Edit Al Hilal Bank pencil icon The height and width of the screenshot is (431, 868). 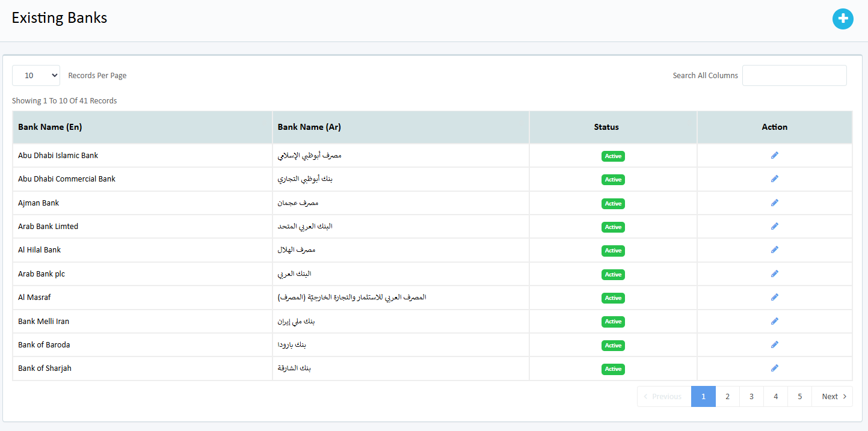coord(775,249)
